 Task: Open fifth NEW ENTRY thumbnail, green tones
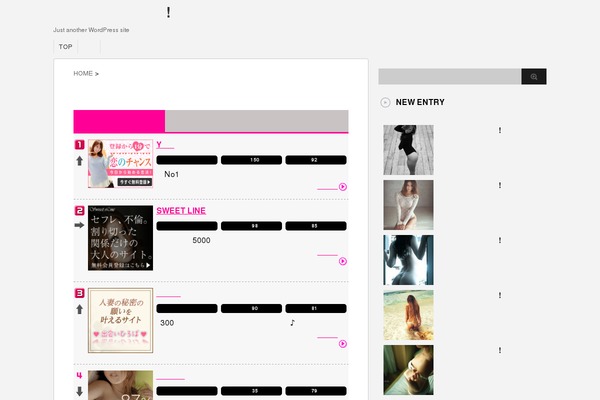(408, 370)
